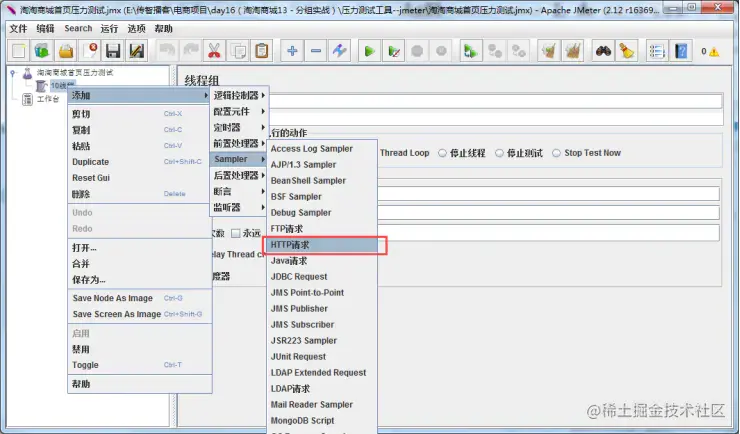Screen dimensions: 740x434
Task: Open the 编辑 menu
Action: [45, 29]
